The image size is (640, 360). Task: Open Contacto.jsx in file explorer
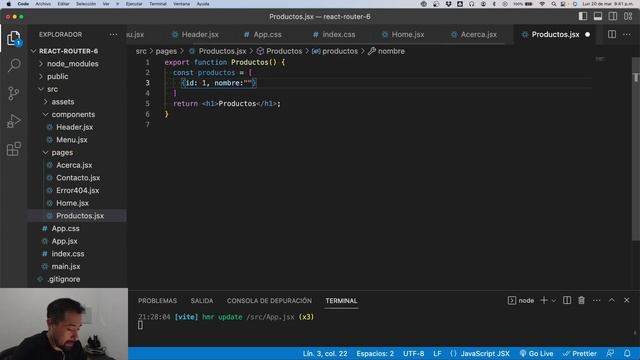pos(78,178)
